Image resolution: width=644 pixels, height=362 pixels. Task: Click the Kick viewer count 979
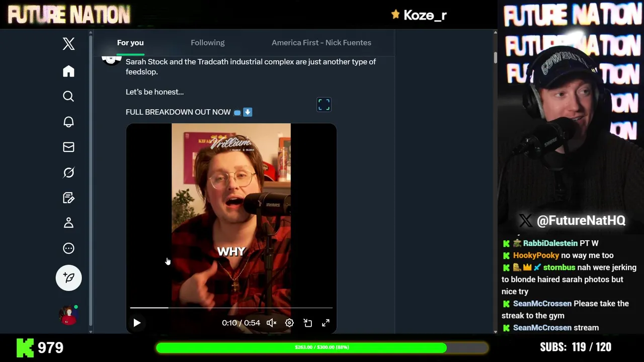pos(50,347)
